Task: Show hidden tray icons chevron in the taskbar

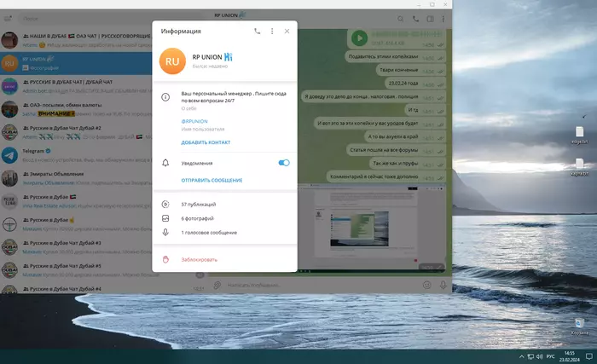Action: (521, 357)
